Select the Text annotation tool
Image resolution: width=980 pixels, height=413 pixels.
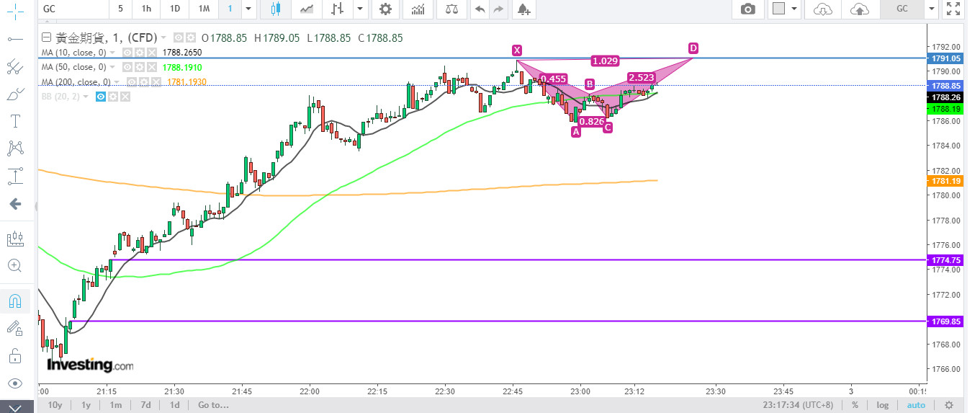click(14, 121)
